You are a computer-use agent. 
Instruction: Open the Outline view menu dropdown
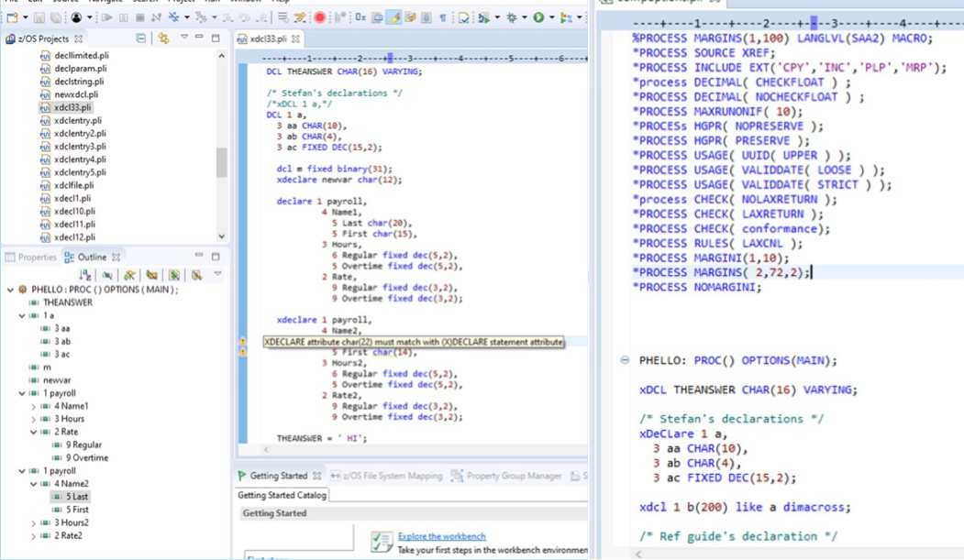tap(217, 275)
